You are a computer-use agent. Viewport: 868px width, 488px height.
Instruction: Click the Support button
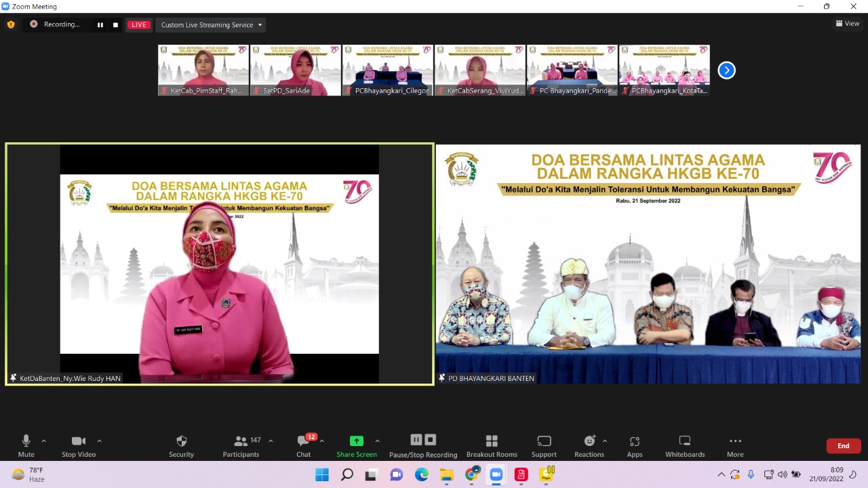[x=544, y=445]
